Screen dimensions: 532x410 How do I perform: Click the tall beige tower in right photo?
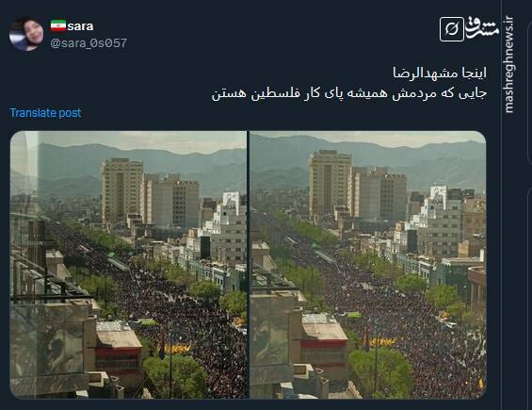pyautogui.click(x=330, y=183)
